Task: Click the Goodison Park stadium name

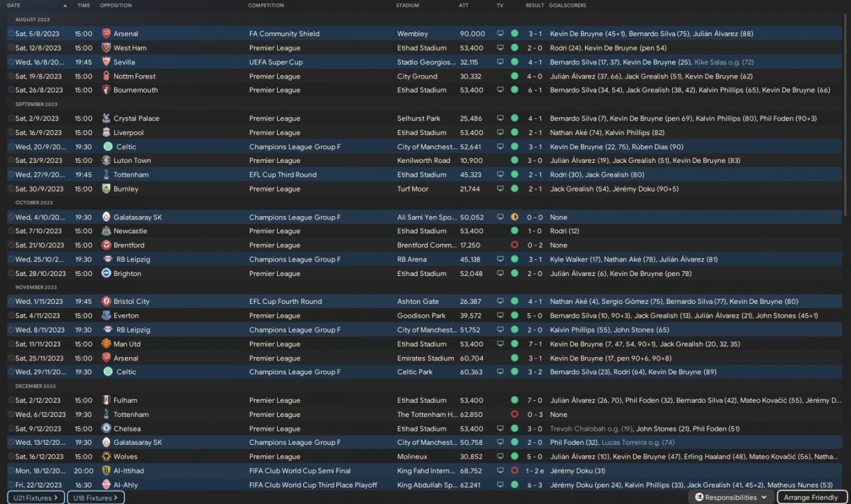Action: [x=422, y=316]
